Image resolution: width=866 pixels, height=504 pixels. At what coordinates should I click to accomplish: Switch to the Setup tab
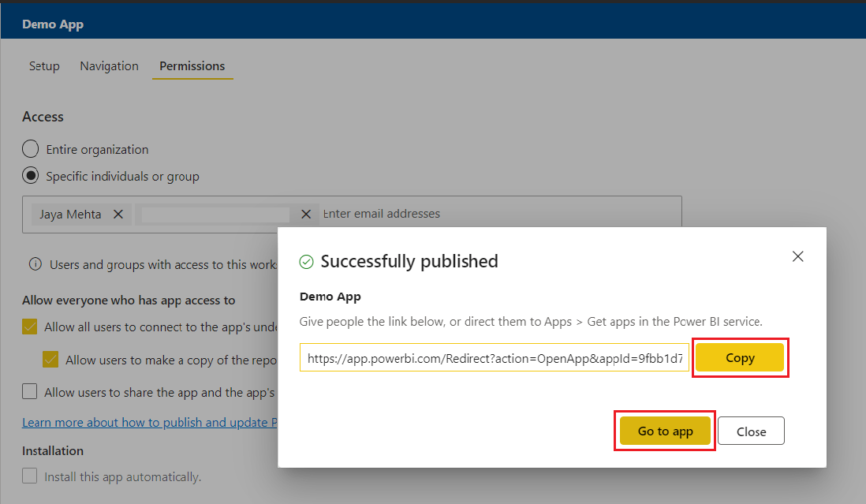coord(44,66)
